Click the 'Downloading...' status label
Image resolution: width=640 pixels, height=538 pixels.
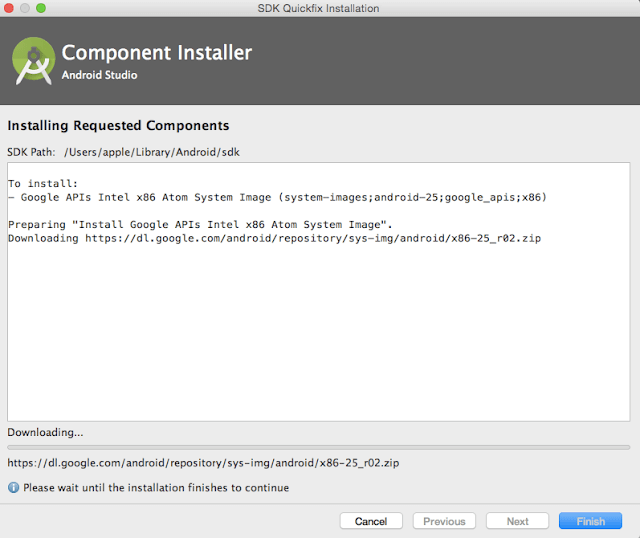tap(45, 432)
